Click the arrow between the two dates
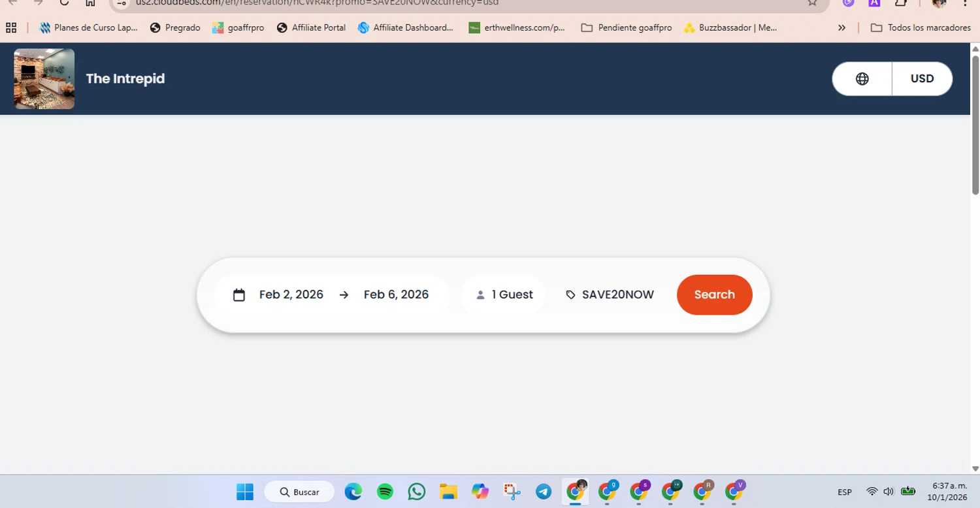 pos(344,295)
